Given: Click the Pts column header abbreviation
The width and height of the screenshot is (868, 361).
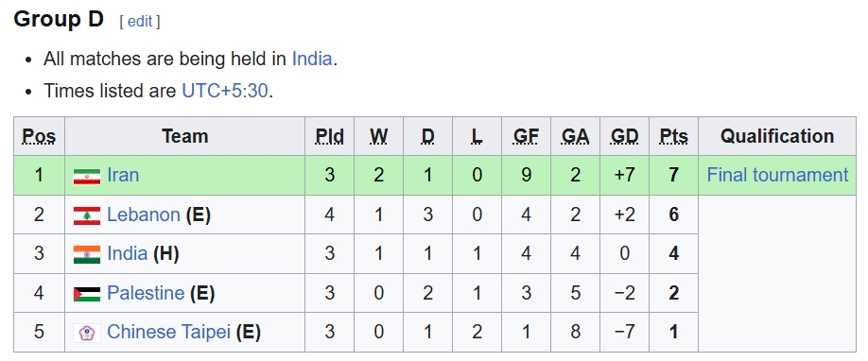Looking at the screenshot, I should point(674,137).
